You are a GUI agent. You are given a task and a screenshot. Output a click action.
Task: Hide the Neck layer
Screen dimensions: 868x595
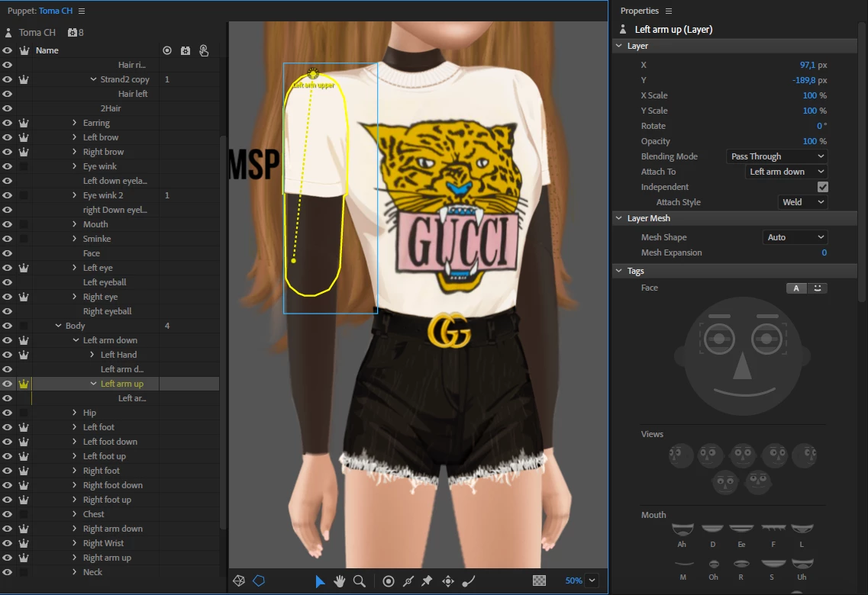pos(7,572)
